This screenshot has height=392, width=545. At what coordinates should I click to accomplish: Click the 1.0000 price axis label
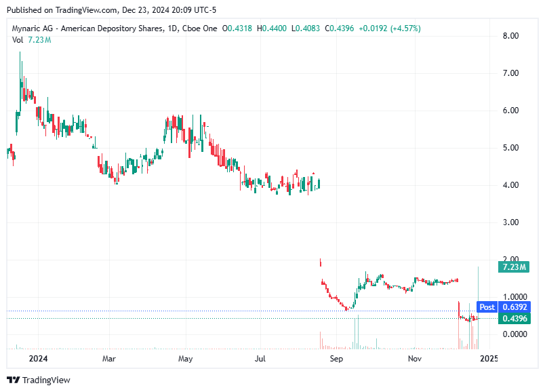point(514,296)
